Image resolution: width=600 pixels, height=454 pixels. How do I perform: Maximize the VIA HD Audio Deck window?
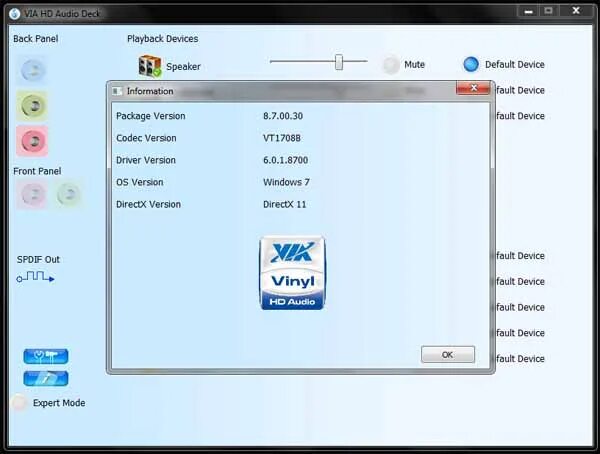[x=548, y=11]
